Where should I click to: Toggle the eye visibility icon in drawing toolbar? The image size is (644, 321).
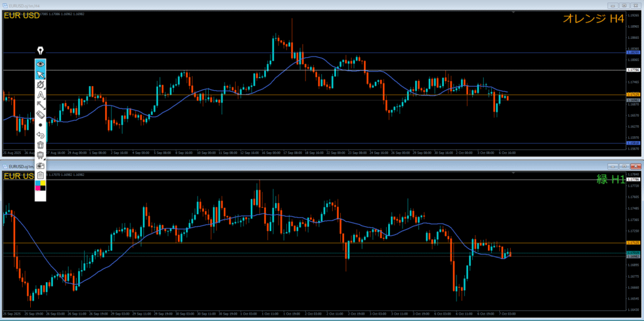[41, 64]
